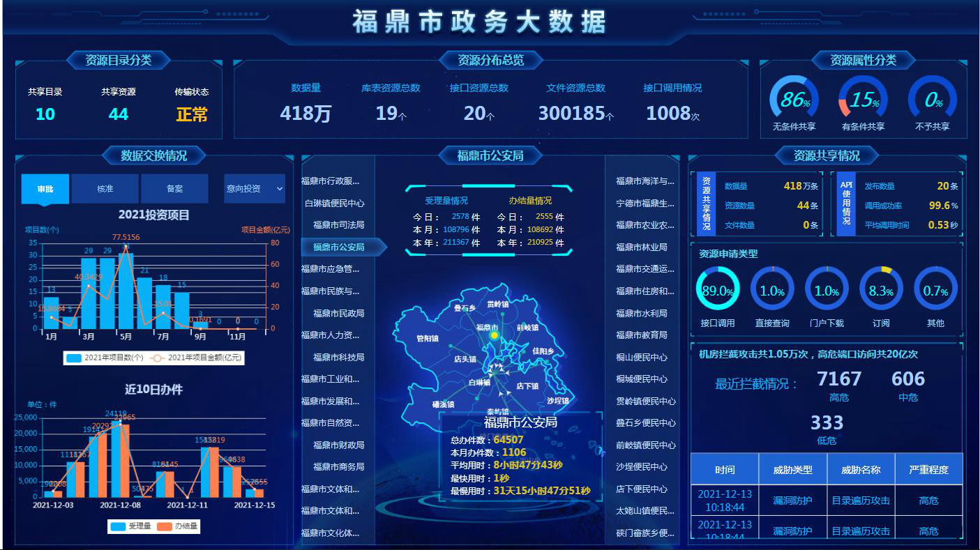Click the 订阅 donut chart
Image resolution: width=980 pixels, height=550 pixels.
coord(880,287)
